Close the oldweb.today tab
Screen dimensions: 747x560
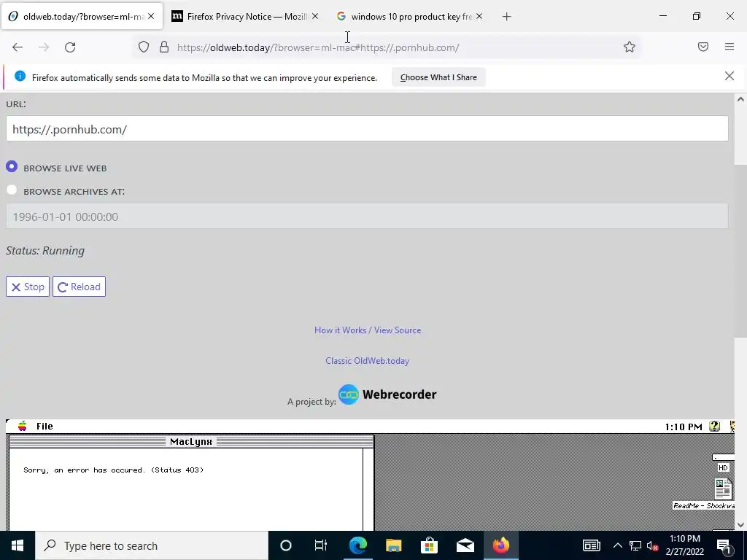pos(151,16)
